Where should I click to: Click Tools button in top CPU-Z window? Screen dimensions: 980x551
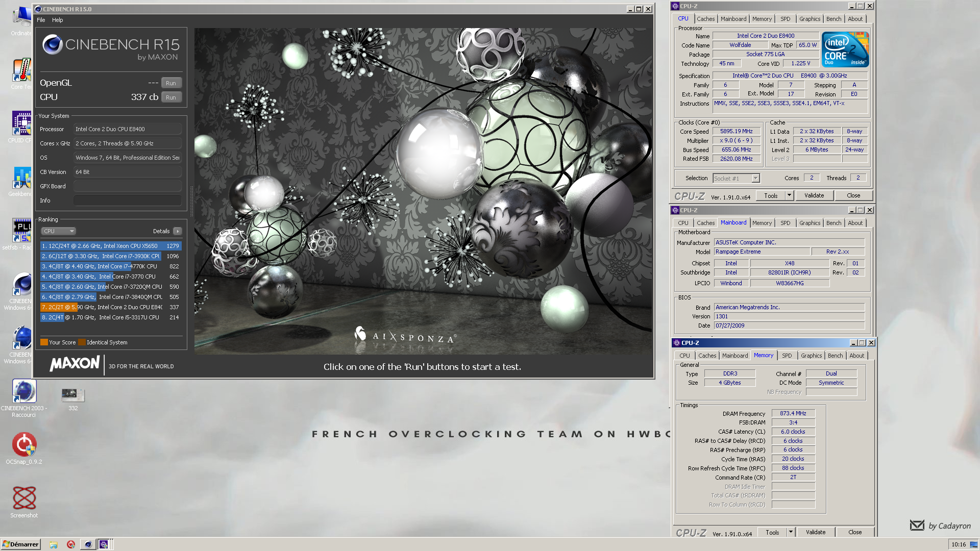(x=771, y=196)
